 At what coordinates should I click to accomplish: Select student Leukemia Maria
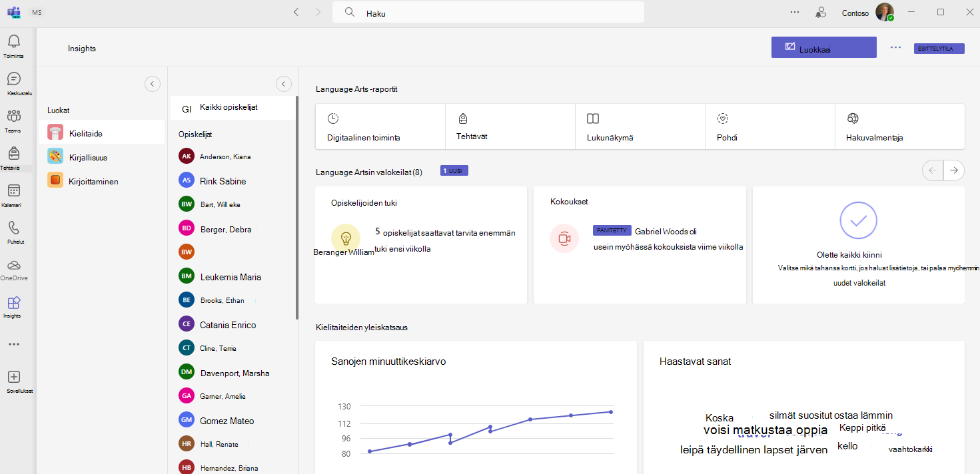(x=233, y=276)
